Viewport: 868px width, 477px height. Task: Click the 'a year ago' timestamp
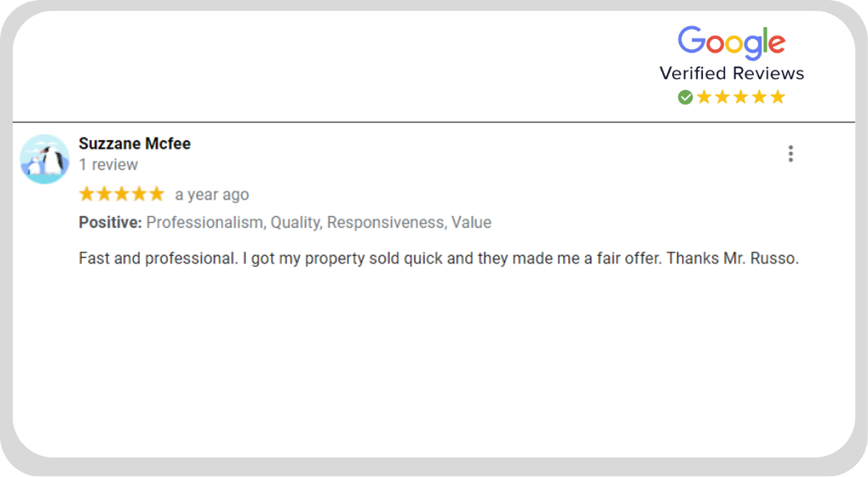(x=212, y=195)
